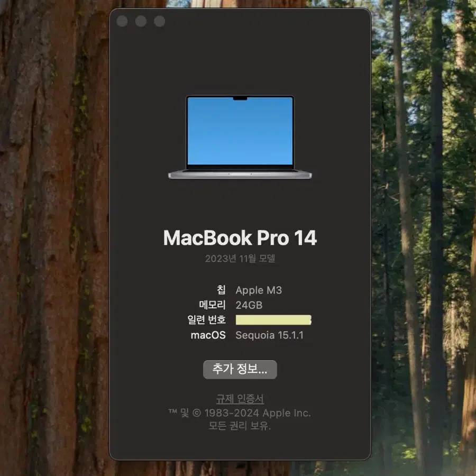Click the 모든 권리 보유 text

[x=240, y=426]
